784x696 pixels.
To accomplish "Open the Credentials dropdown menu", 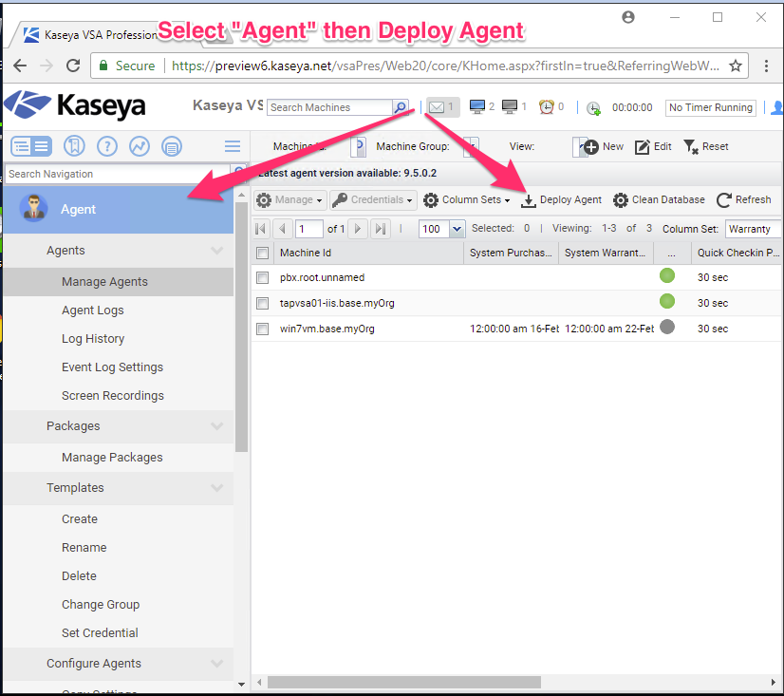I will click(x=373, y=199).
